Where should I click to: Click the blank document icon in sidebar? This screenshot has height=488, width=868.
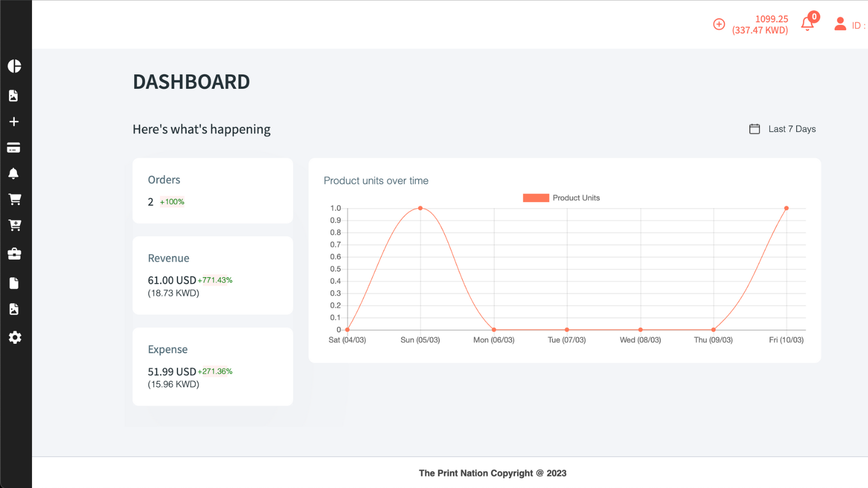coord(14,283)
